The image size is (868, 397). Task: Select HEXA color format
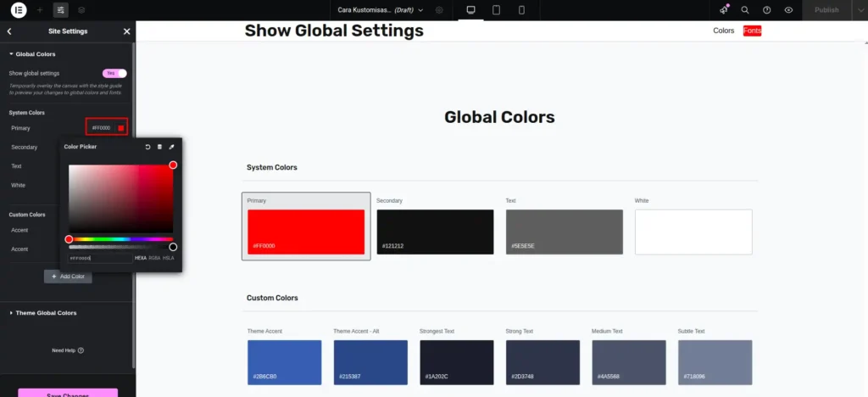tap(141, 258)
